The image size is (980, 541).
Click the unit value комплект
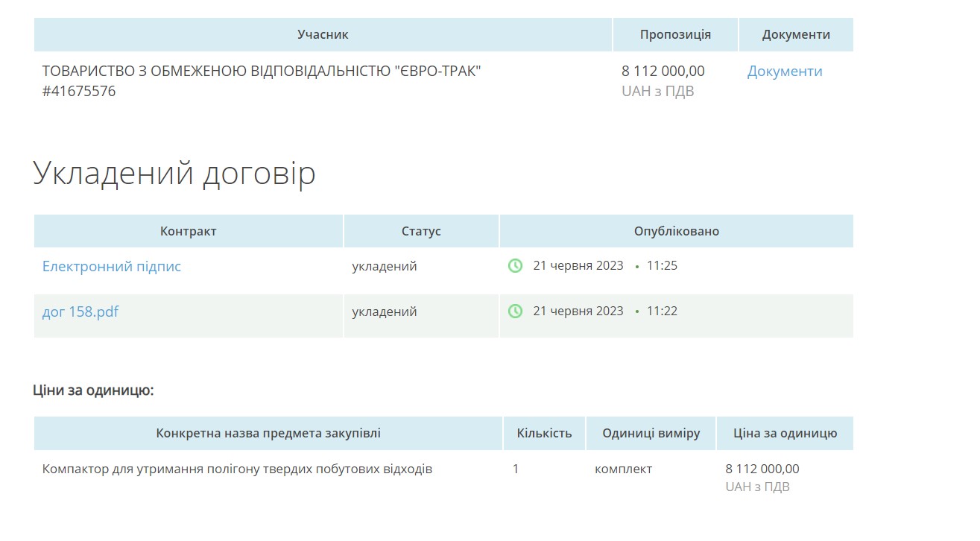coord(624,469)
